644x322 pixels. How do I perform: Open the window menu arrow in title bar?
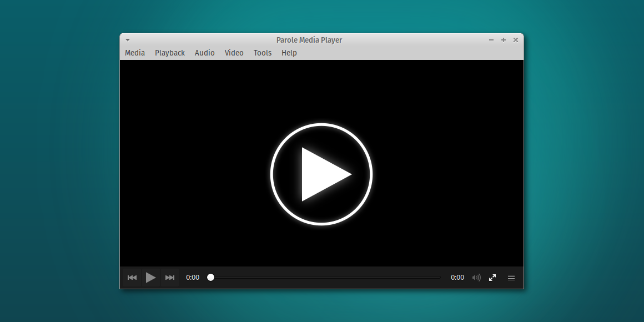pos(128,40)
